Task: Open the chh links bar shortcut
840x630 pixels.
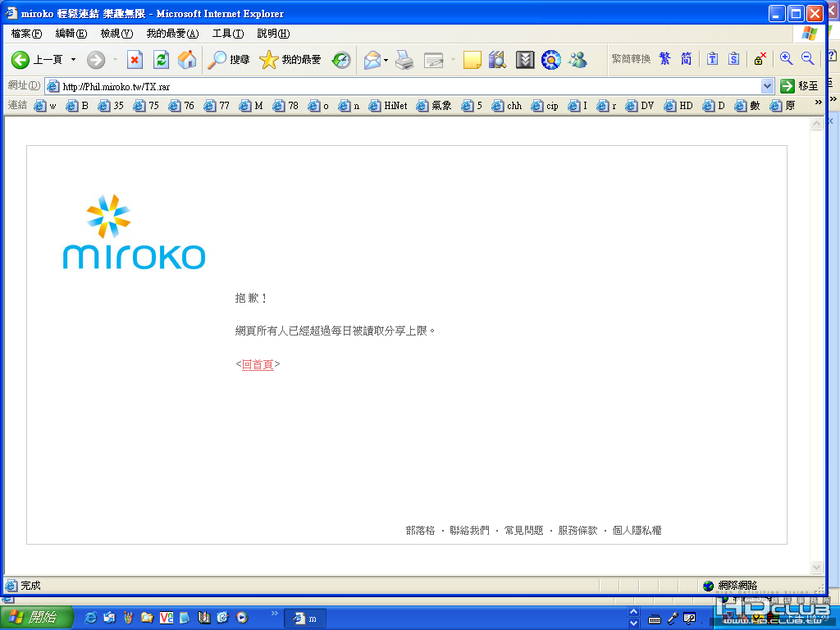Action: [x=507, y=106]
